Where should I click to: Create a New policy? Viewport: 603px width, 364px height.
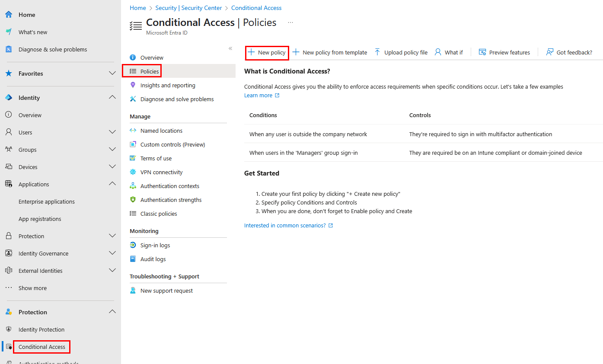tap(267, 52)
